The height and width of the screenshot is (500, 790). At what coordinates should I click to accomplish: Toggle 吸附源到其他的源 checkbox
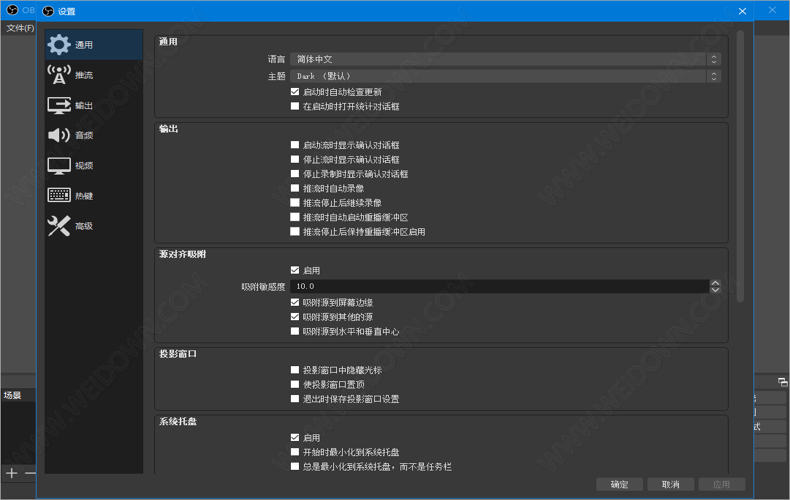[295, 317]
